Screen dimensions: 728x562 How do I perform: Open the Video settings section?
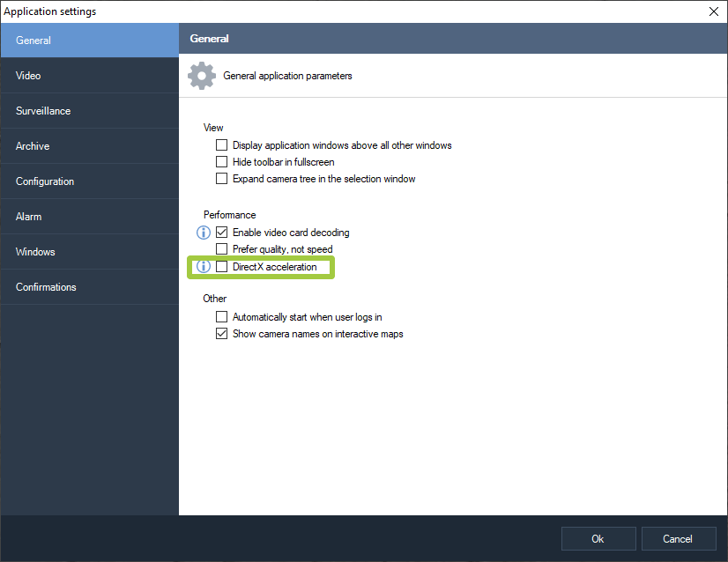[89, 76]
